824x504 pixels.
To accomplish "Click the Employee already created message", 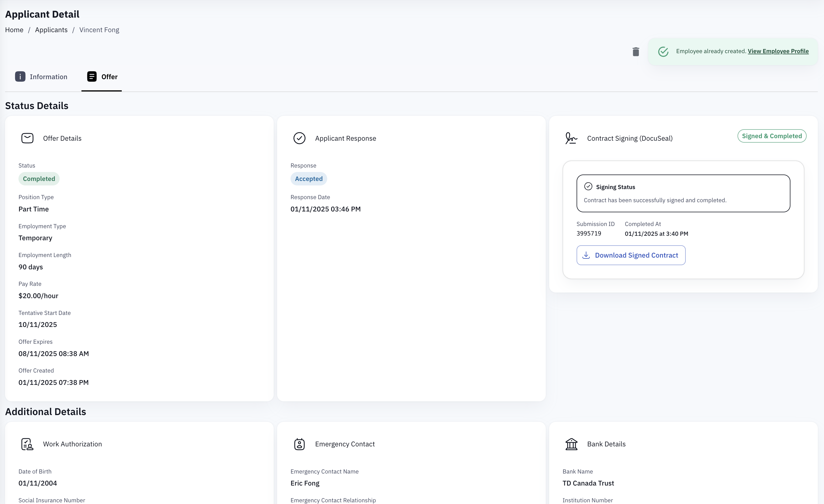I will (711, 51).
